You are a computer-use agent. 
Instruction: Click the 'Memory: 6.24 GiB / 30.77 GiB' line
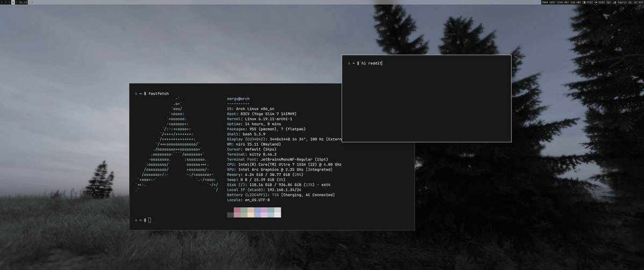pyautogui.click(x=265, y=174)
